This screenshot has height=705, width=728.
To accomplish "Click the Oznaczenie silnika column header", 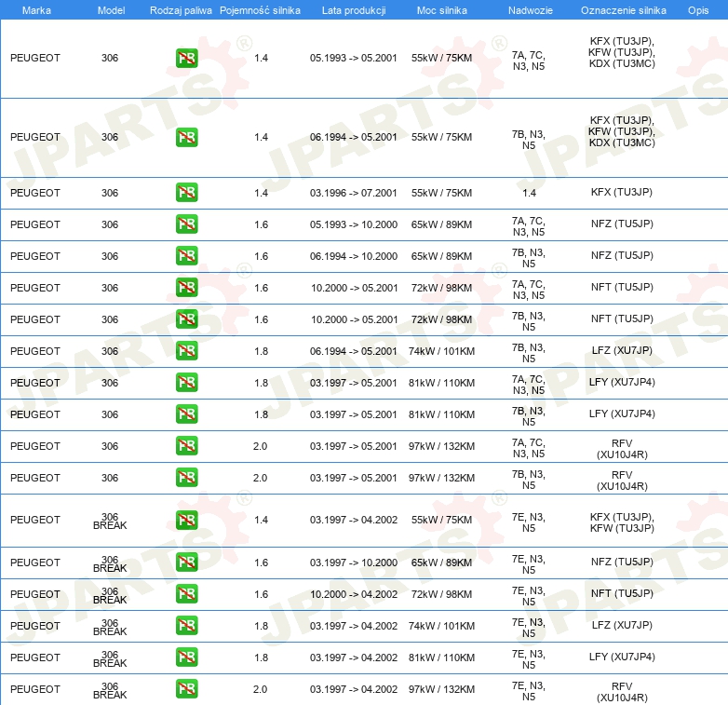I will [623, 9].
